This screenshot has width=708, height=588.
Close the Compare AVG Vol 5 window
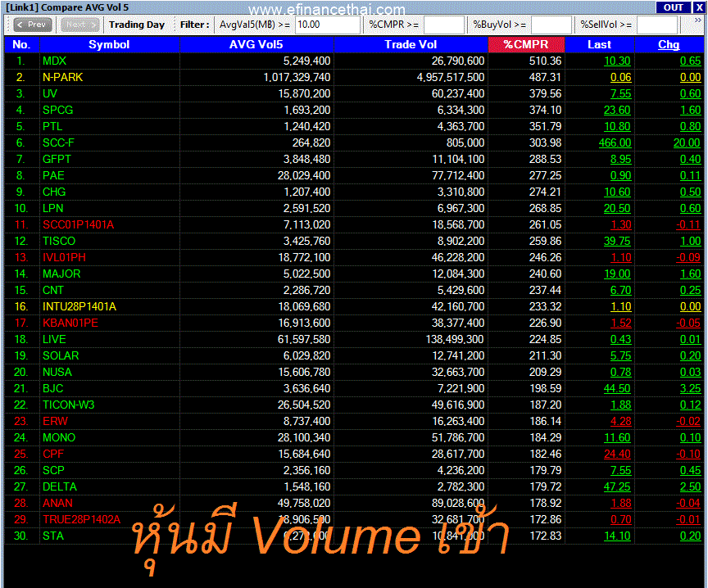[699, 7]
